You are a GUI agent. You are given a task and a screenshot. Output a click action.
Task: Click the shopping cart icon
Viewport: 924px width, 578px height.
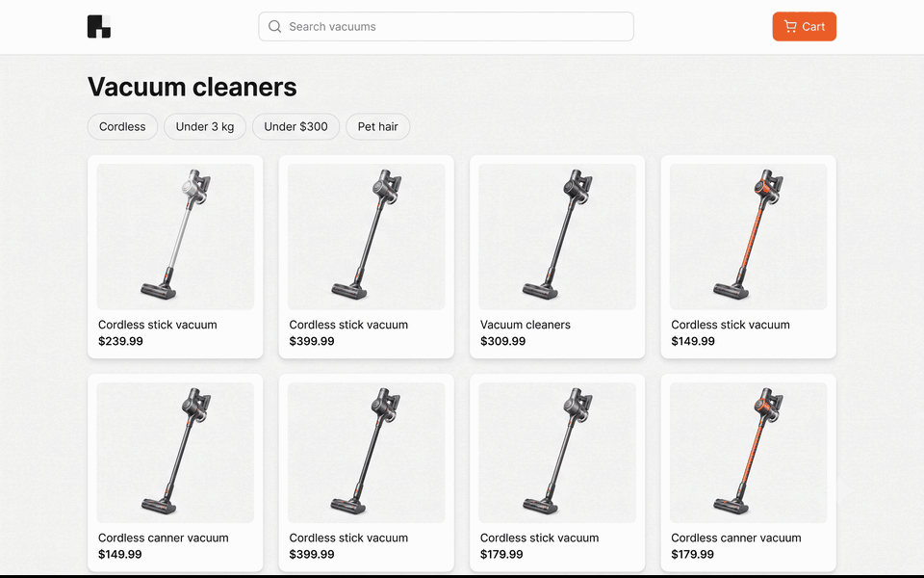pyautogui.click(x=790, y=27)
